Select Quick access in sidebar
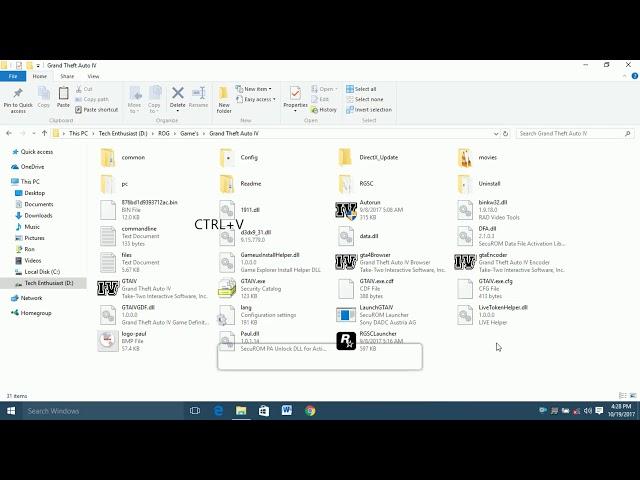640x480 pixels. [37, 152]
